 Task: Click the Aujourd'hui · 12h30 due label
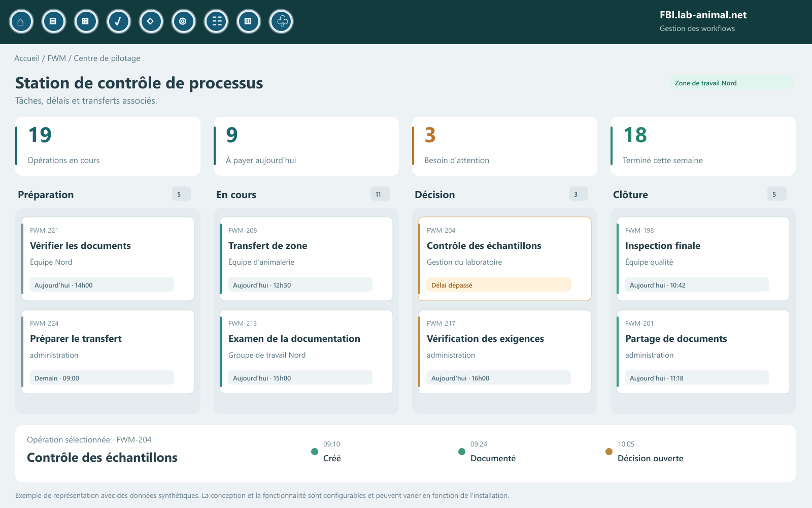coord(300,285)
